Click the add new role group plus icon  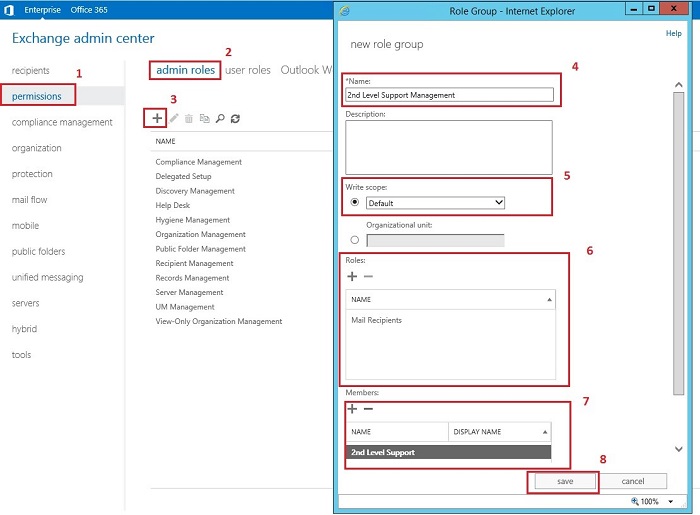click(157, 118)
